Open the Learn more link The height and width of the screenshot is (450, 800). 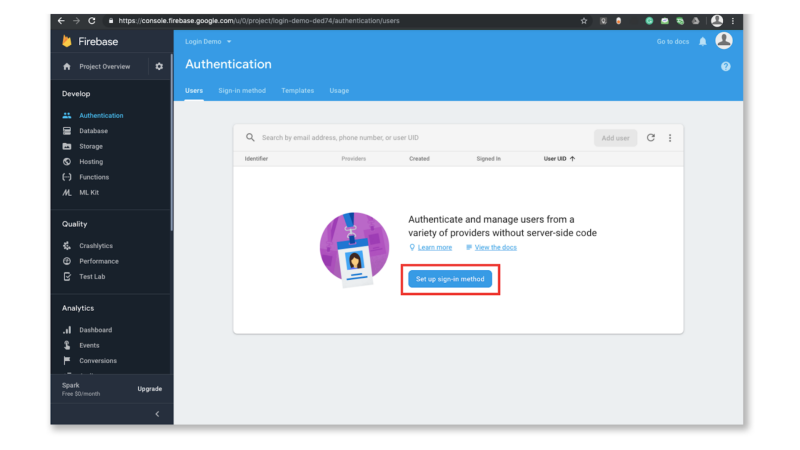435,247
